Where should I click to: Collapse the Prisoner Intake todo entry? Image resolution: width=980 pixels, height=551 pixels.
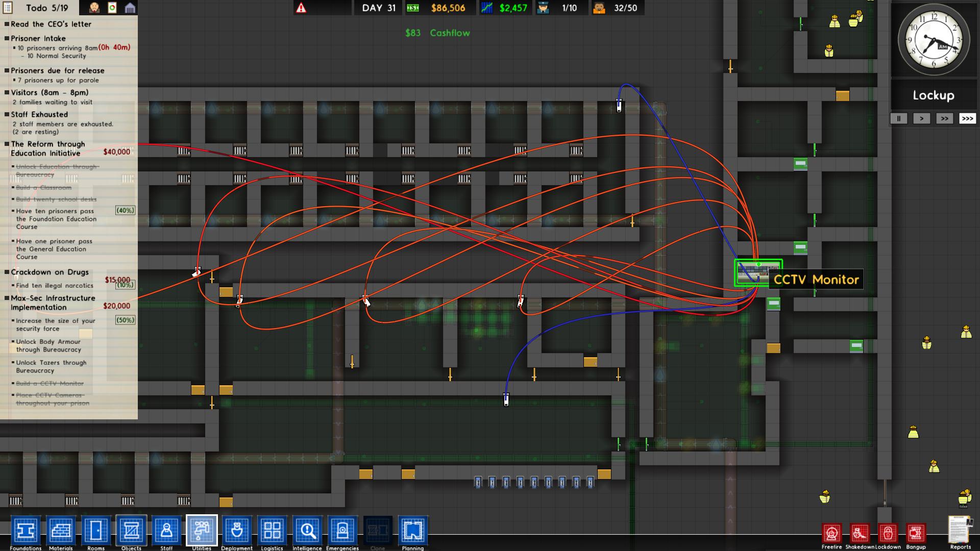[x=38, y=38]
